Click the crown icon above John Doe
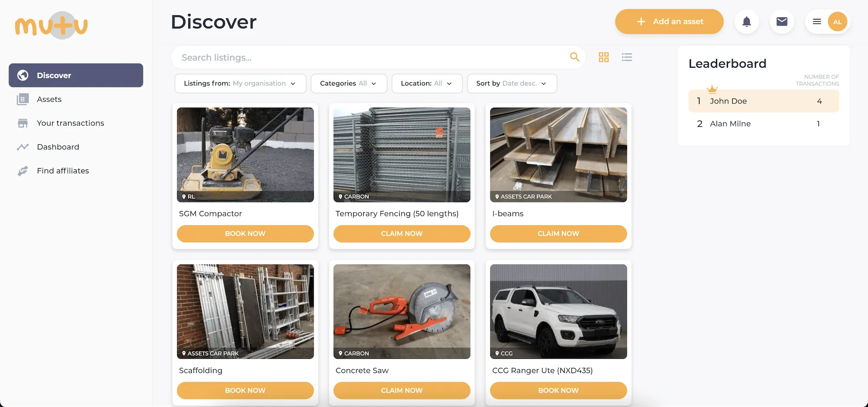The width and height of the screenshot is (868, 407). pos(712,89)
